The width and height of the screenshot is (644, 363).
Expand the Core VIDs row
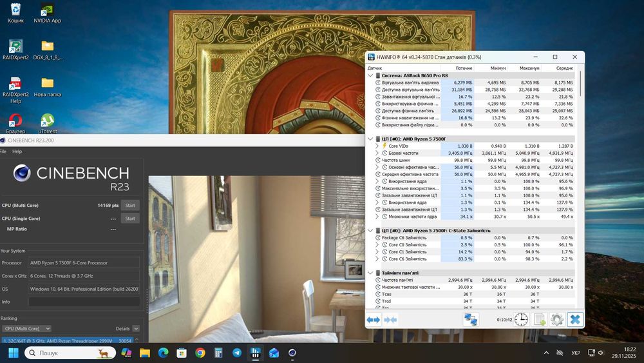click(377, 146)
